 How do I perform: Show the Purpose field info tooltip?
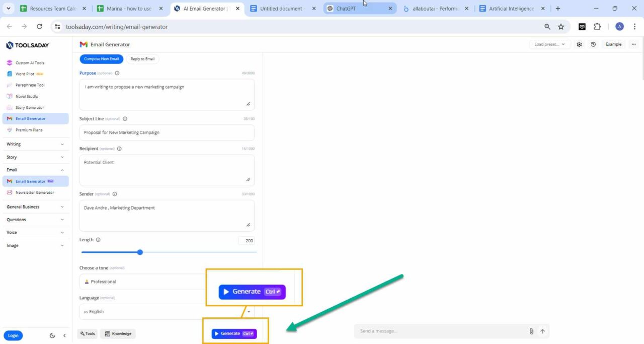[x=117, y=73]
